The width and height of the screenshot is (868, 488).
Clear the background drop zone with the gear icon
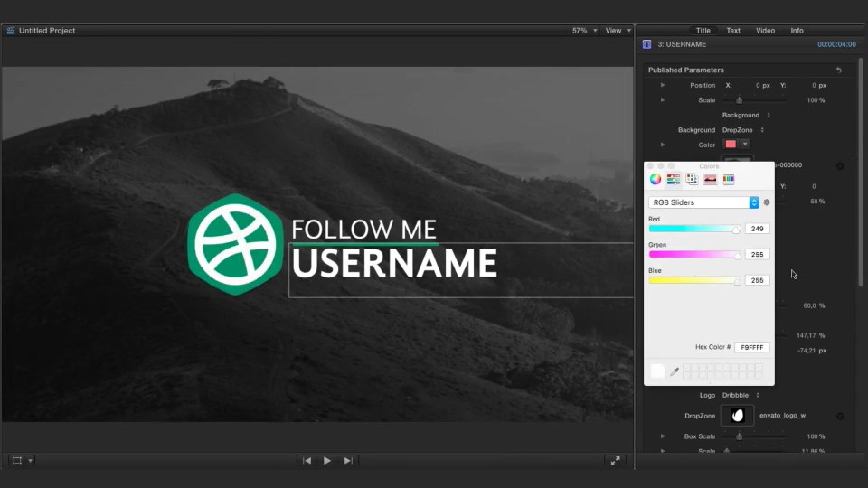(x=840, y=166)
